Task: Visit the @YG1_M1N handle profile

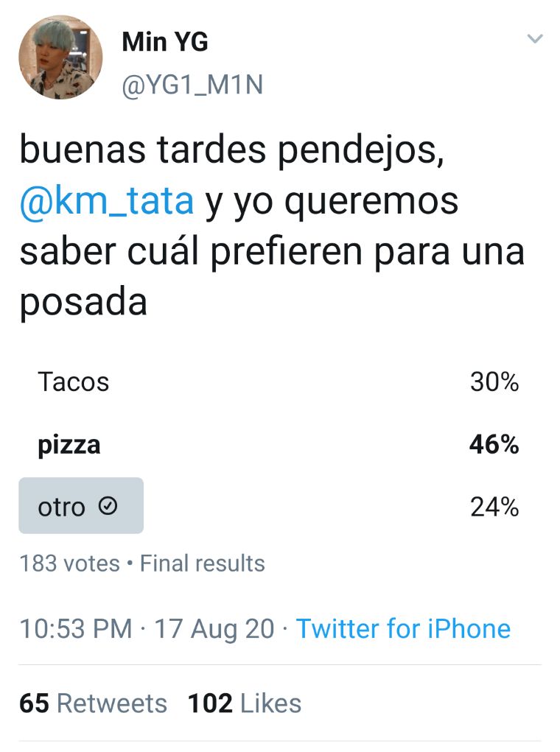Action: pyautogui.click(x=192, y=85)
